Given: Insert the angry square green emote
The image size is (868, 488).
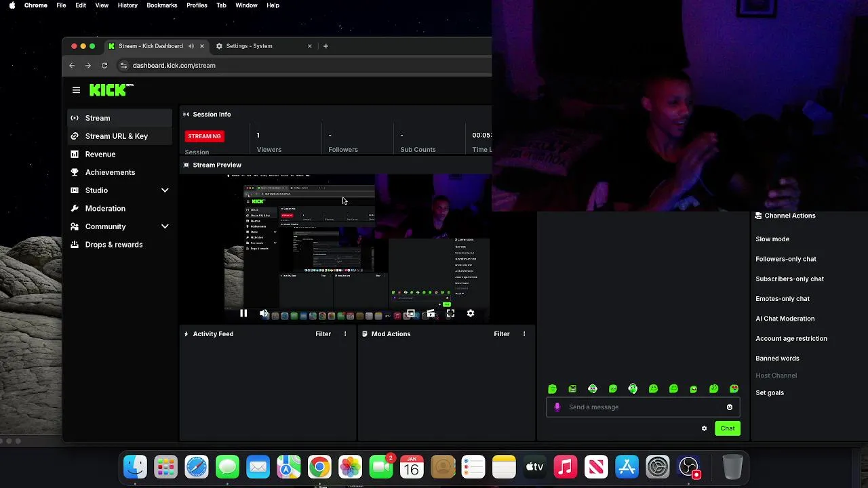Looking at the screenshot, I should [572, 389].
